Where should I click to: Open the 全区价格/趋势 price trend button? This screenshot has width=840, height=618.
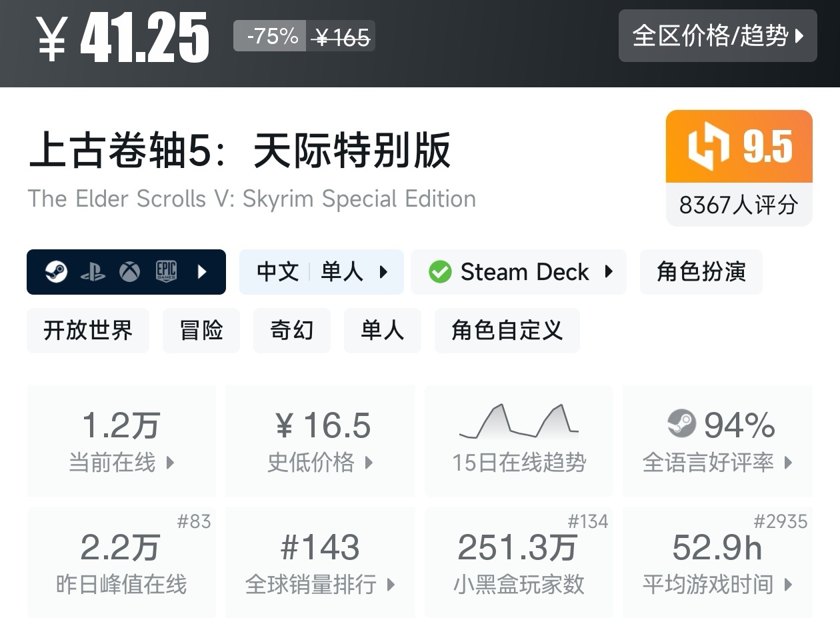pos(717,35)
